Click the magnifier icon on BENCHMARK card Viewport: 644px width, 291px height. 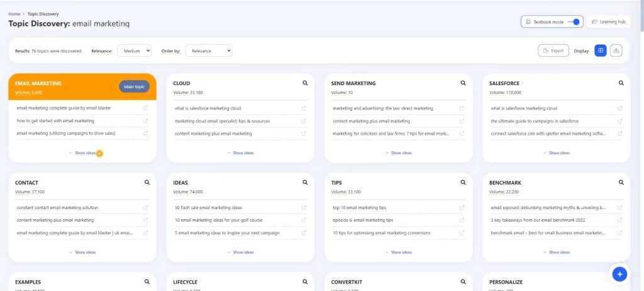(x=621, y=182)
